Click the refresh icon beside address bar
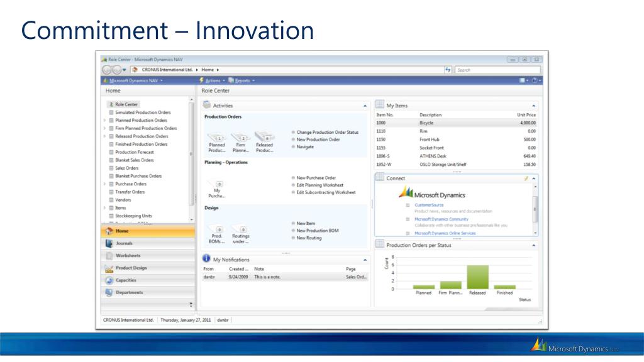Screen dimensions: 644x362 (448, 70)
